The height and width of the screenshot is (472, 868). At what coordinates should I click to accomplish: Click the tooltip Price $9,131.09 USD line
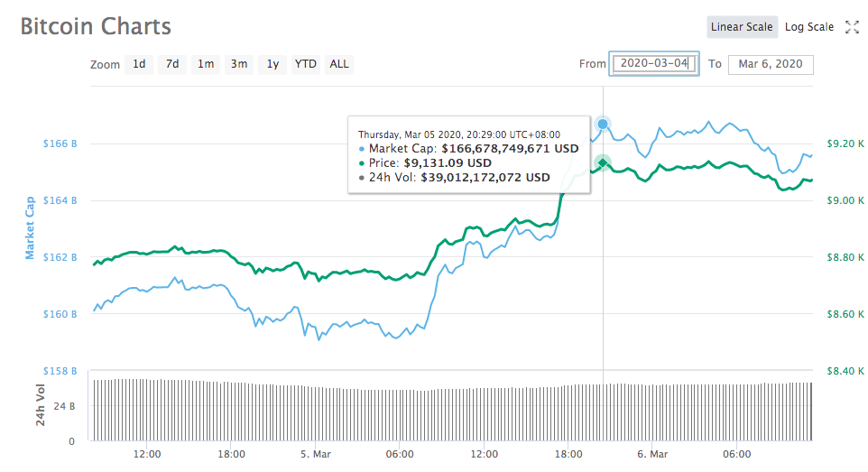(x=425, y=162)
